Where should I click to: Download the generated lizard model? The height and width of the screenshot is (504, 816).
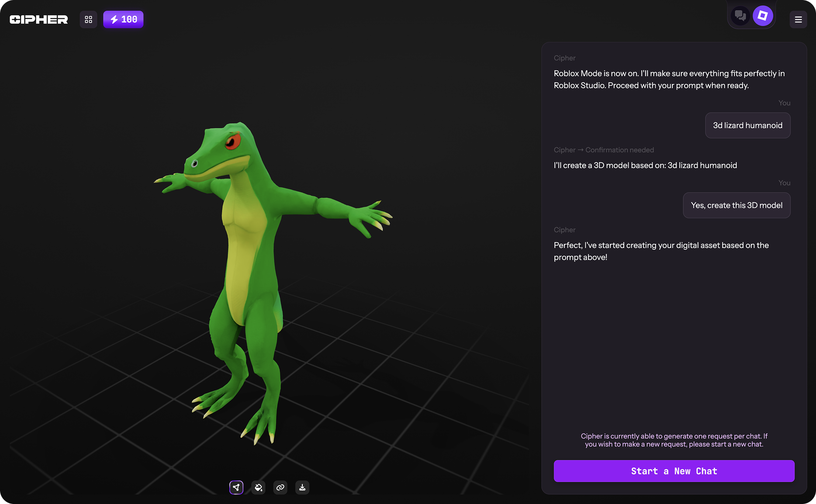coord(302,487)
